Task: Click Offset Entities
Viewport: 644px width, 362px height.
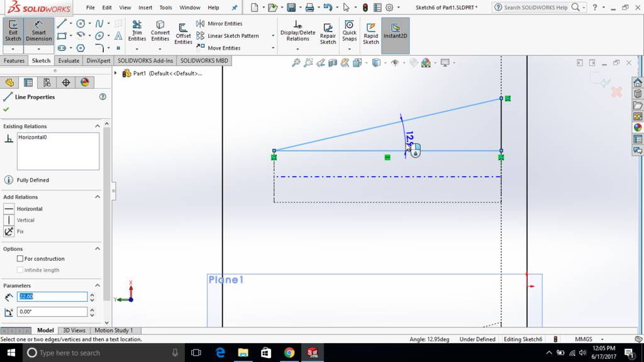Action: tap(183, 33)
